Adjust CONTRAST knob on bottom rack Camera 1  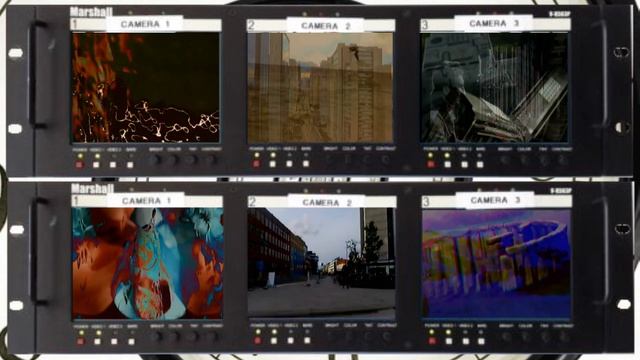212,337
